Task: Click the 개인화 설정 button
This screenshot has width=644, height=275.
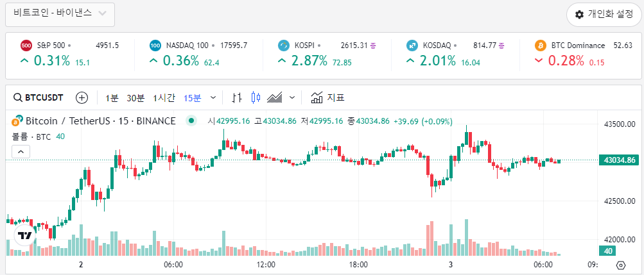Action: 604,14
